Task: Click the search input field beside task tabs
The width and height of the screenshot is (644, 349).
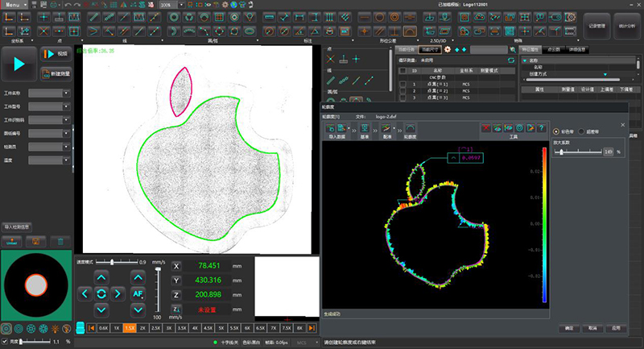Action: 489,50
